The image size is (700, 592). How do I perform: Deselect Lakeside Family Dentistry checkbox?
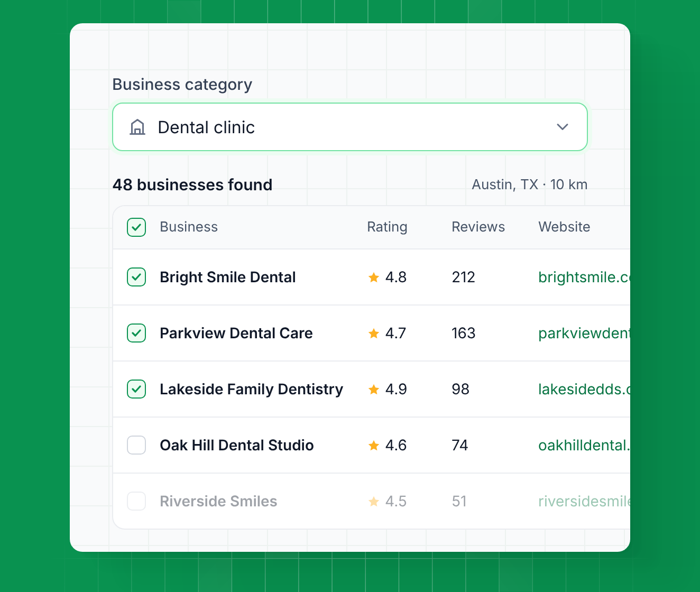tap(136, 389)
